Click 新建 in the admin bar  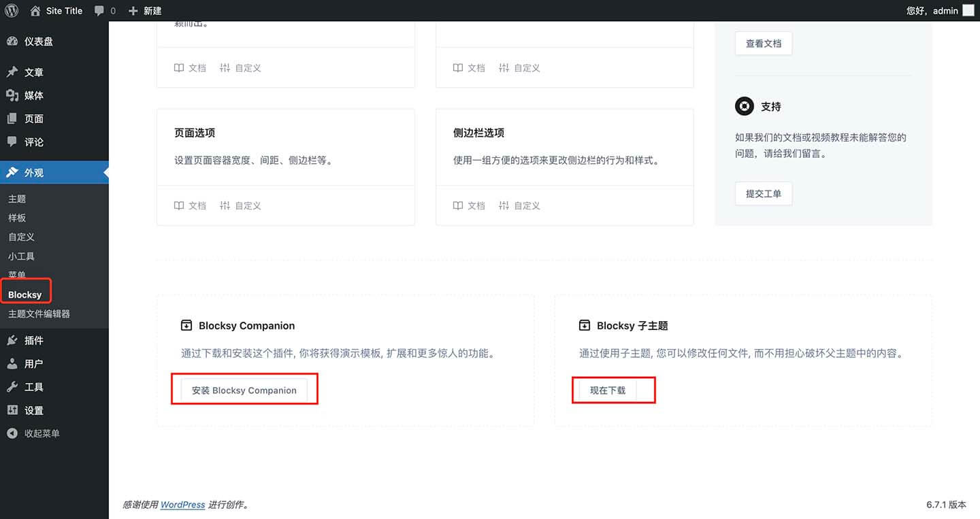(x=152, y=11)
